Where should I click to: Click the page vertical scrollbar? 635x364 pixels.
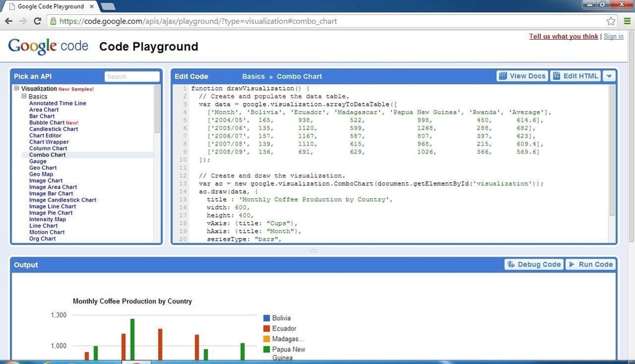point(631,138)
